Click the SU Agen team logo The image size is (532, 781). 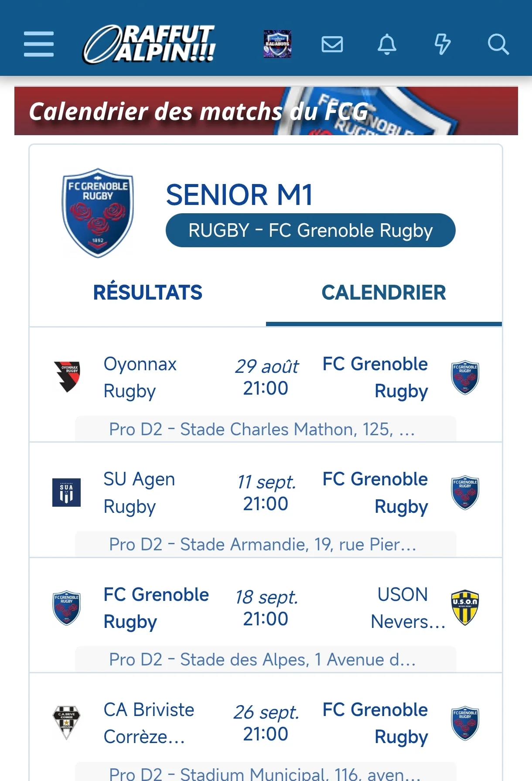(67, 492)
